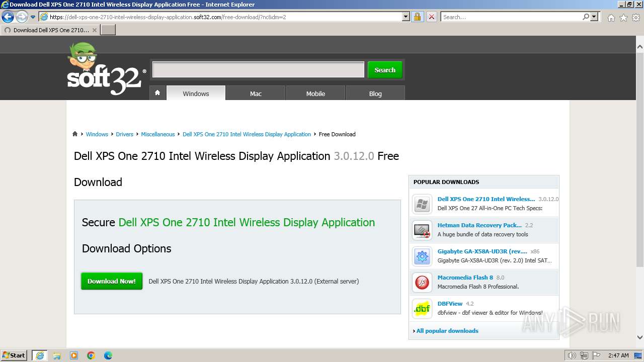Click the Hetman Data Recovery icon
Screen dimensions: 644x362
coord(422,230)
